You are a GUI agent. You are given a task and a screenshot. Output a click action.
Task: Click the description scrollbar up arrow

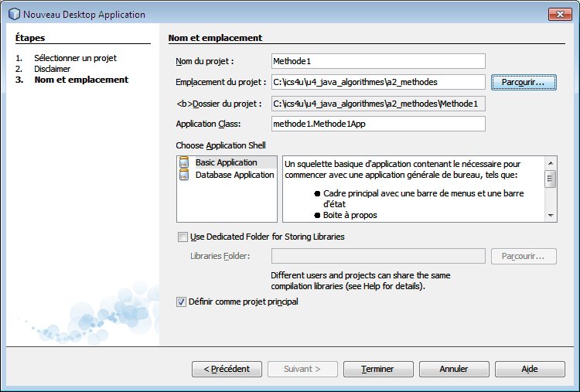[551, 163]
